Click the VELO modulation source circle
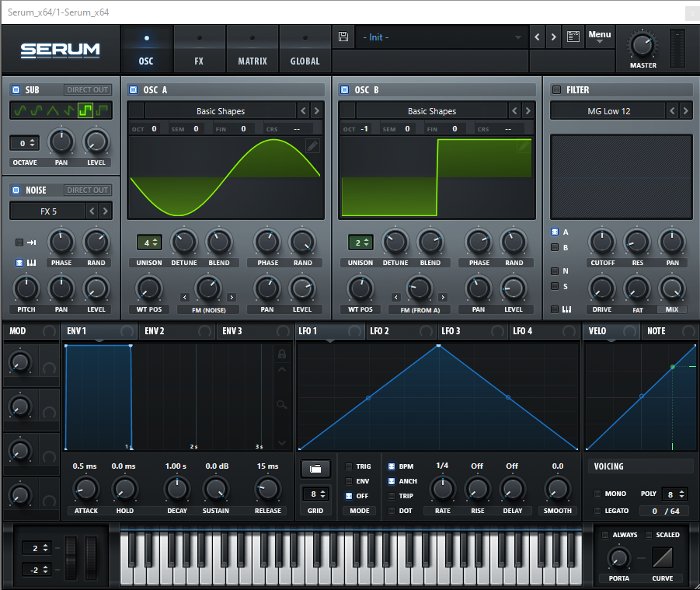The width and height of the screenshot is (700, 590). (x=629, y=331)
